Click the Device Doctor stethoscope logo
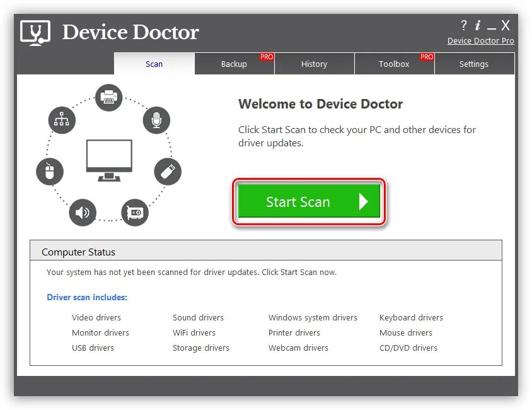This screenshot has width=532, height=410. [35, 33]
